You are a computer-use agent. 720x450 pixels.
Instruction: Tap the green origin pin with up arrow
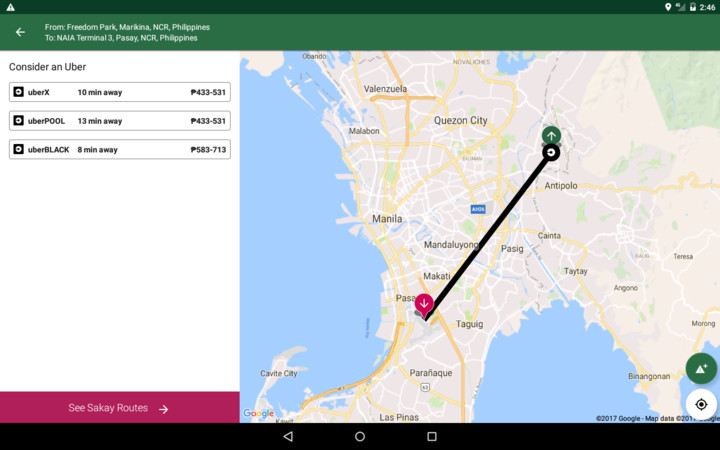point(551,135)
